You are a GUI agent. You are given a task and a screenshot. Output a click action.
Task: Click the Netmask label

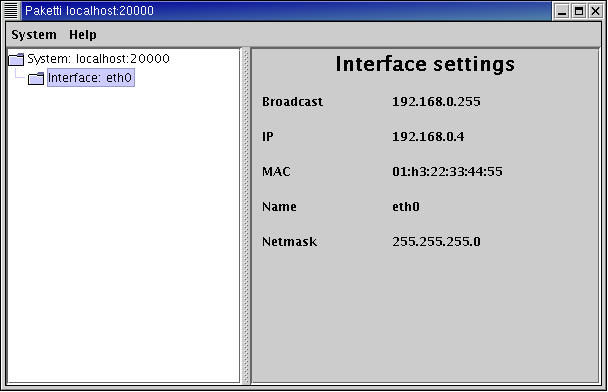(289, 242)
